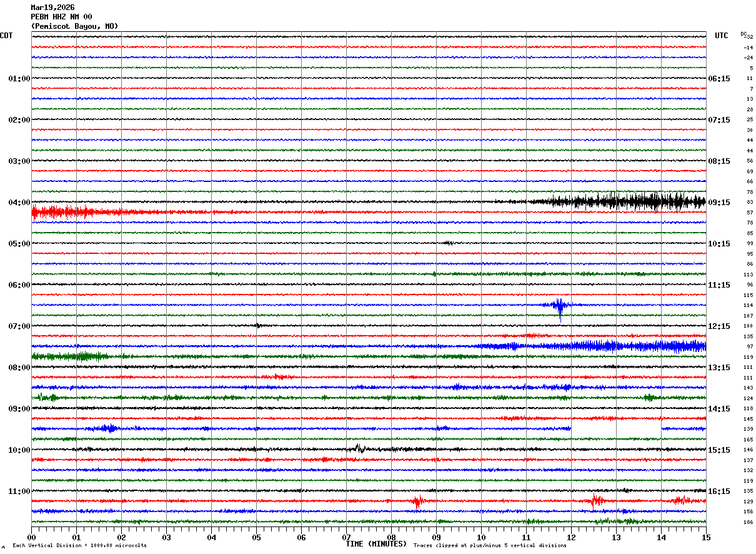Click the white data gap in DC 139 trace
756x554 pixels.
(616, 429)
